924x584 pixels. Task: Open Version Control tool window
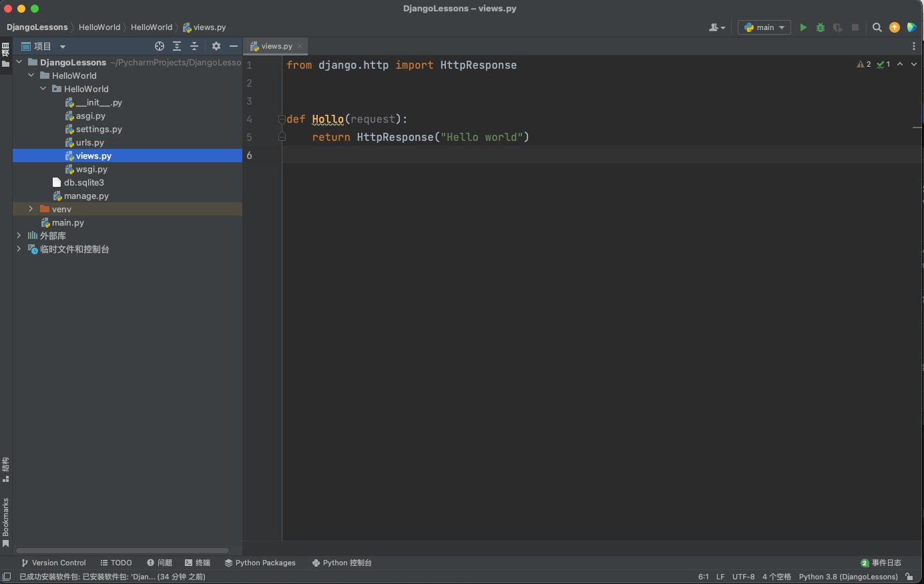(x=53, y=563)
